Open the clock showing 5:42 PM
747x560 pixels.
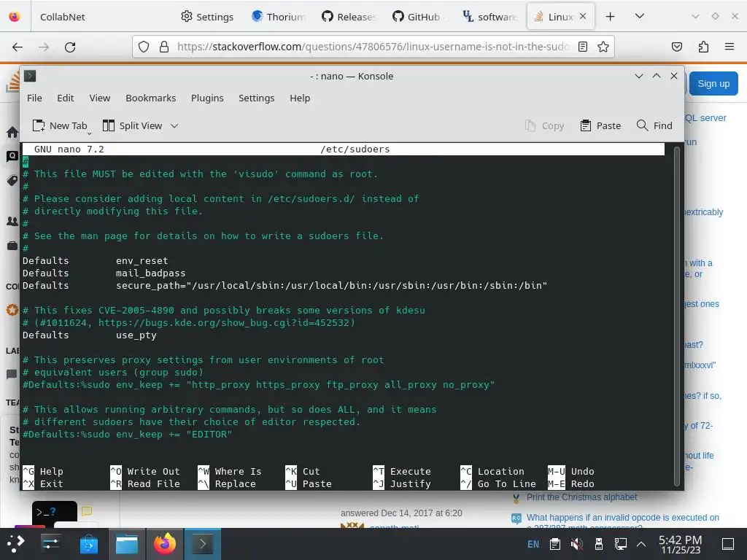[680, 544]
